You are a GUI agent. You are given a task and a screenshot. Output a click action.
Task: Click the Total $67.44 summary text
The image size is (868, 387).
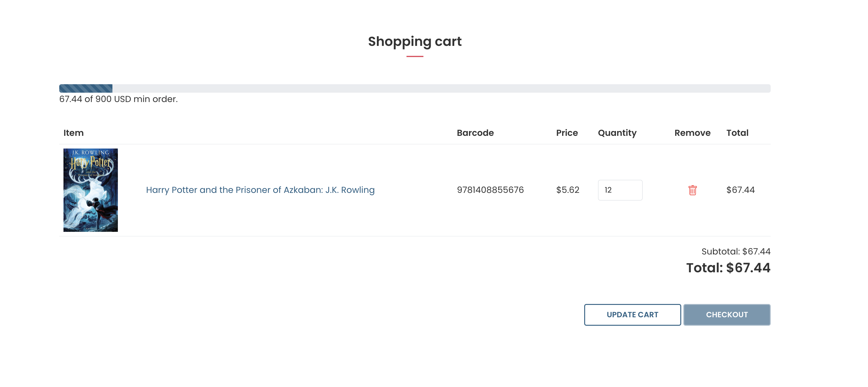click(727, 268)
